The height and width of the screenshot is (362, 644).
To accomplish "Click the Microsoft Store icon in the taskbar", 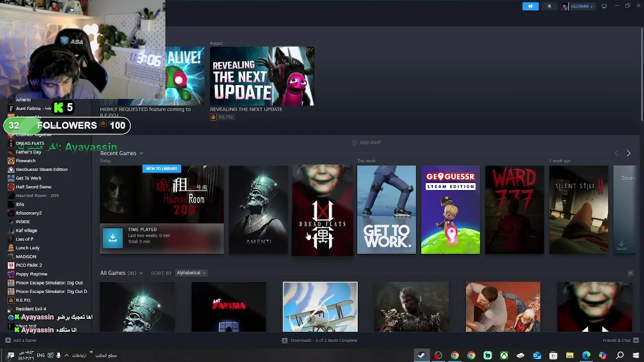I will point(553,355).
